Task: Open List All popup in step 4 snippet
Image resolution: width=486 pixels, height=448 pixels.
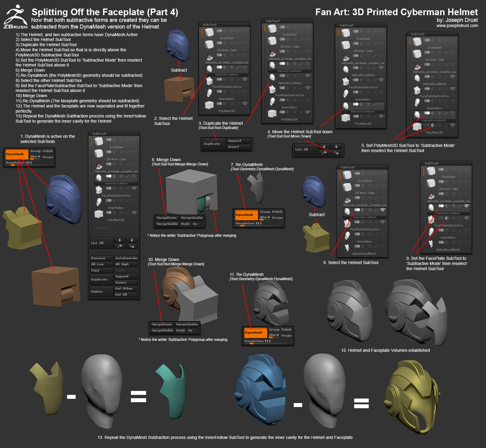Action: [x=306, y=150]
